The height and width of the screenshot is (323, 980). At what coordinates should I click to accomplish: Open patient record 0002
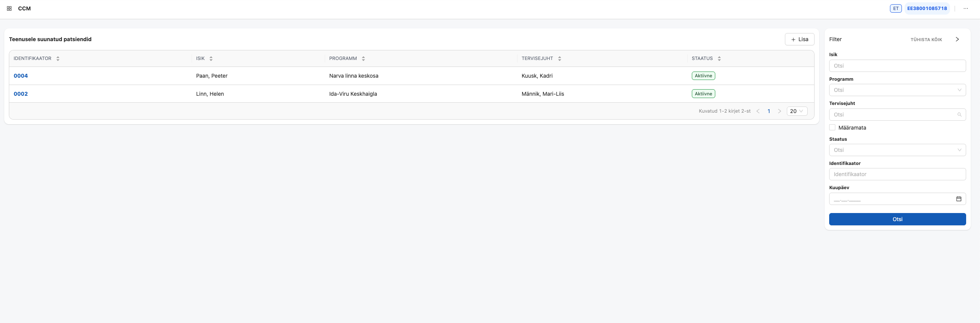21,94
